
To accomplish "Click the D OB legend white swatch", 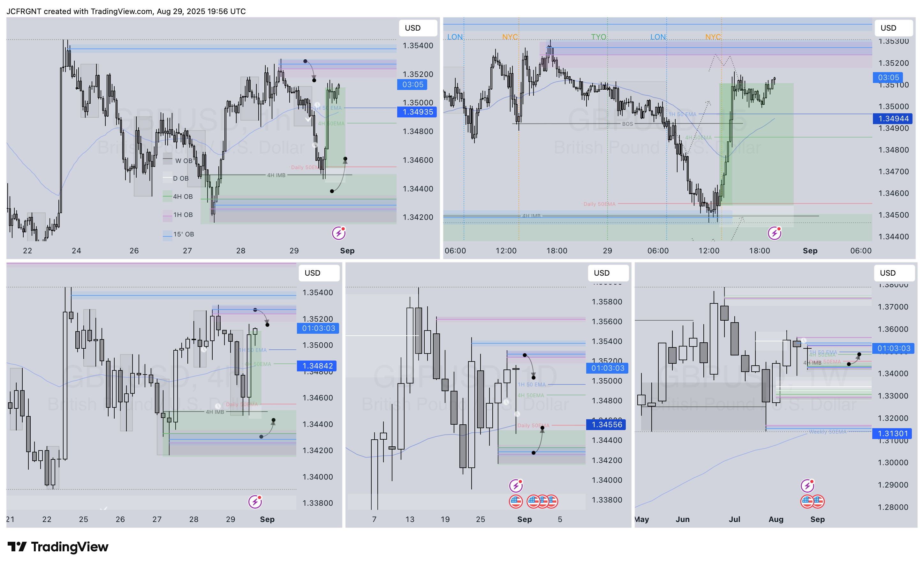I will (167, 178).
